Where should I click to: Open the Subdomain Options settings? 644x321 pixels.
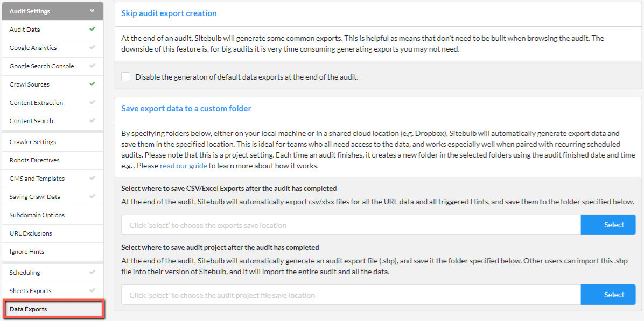pyautogui.click(x=53, y=215)
